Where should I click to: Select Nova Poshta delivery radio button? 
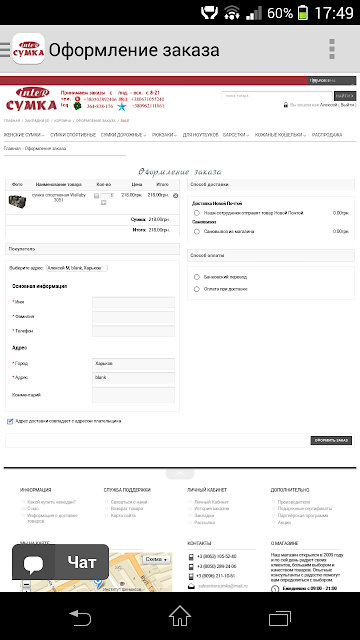(197, 213)
